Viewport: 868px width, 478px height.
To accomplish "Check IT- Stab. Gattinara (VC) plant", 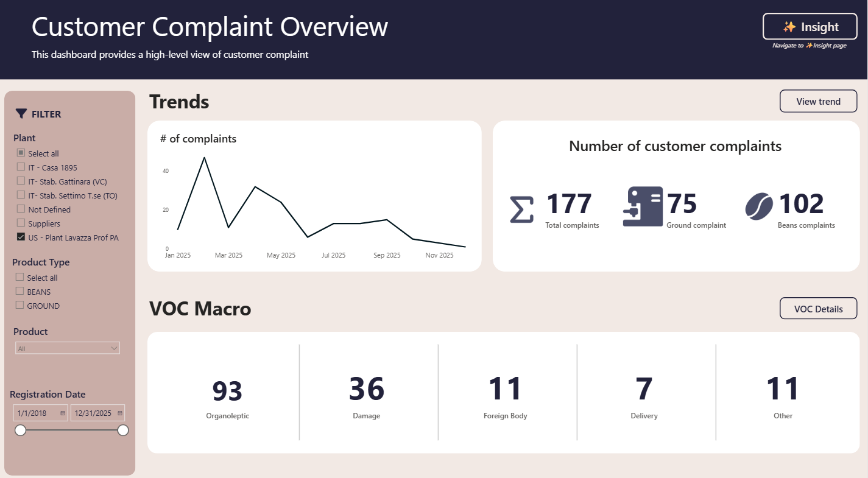I will (x=21, y=181).
